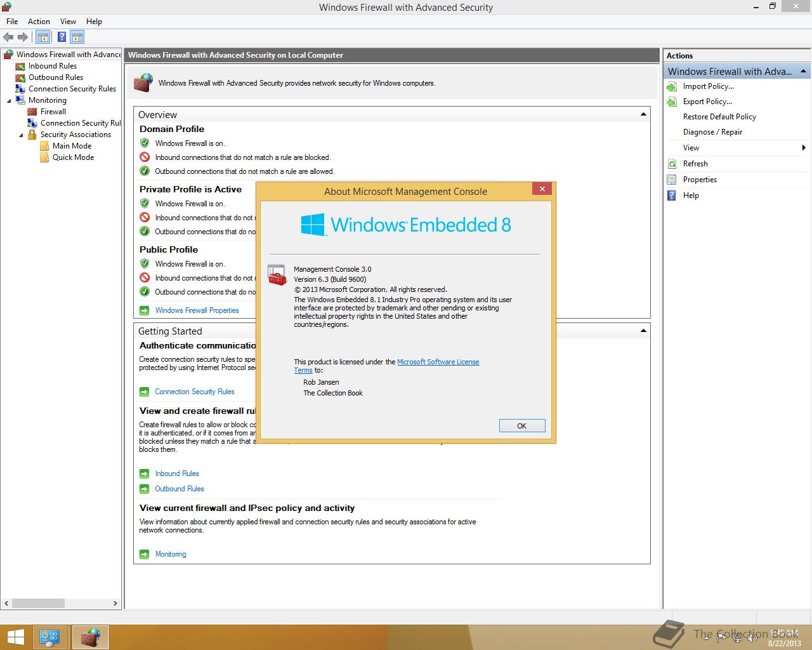
Task: Select Quick Mode in the tree
Action: click(x=73, y=157)
